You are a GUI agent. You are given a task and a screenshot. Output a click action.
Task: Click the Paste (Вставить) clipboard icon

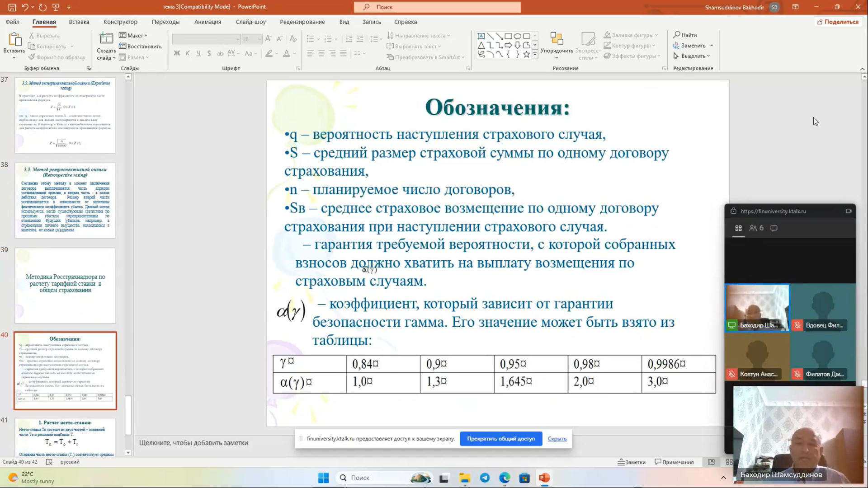pyautogui.click(x=14, y=40)
